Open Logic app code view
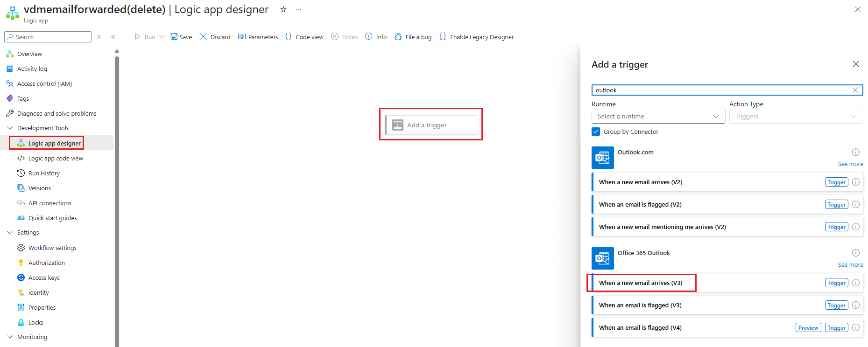The height and width of the screenshot is (347, 868). coord(56,159)
